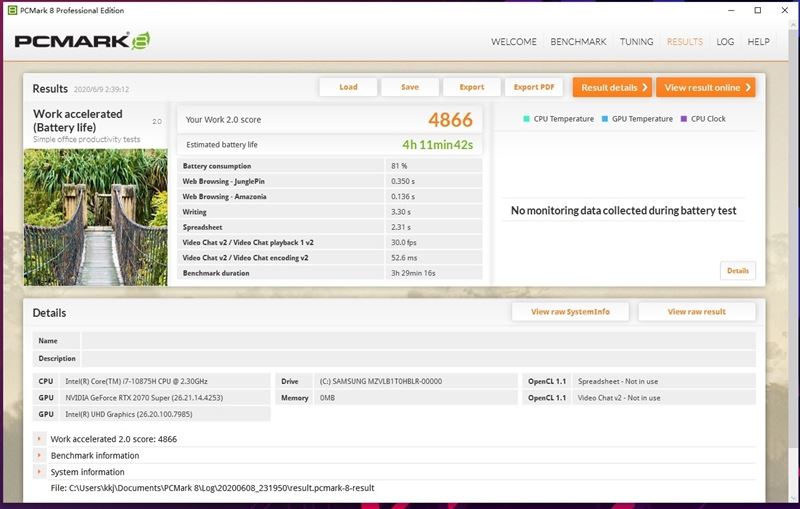Click estimated battery life 4h 11min 42s
The width and height of the screenshot is (800, 509).
[437, 145]
